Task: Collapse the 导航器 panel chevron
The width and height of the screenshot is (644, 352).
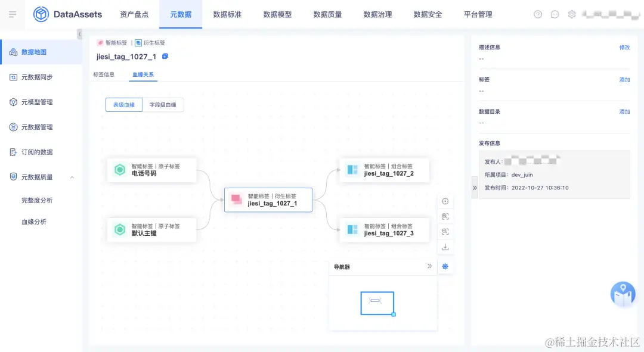Action: 429,266
